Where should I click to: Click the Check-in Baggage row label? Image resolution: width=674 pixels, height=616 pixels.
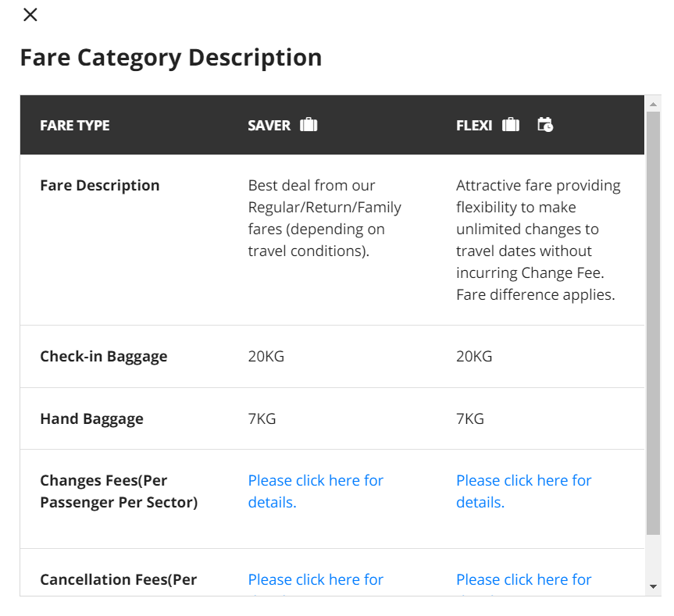click(x=103, y=357)
